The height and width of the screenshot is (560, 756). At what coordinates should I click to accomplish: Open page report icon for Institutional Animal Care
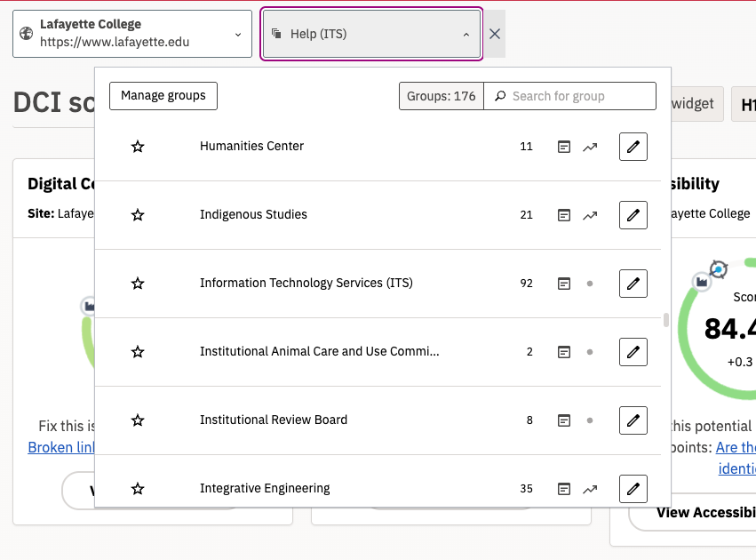pyautogui.click(x=563, y=352)
